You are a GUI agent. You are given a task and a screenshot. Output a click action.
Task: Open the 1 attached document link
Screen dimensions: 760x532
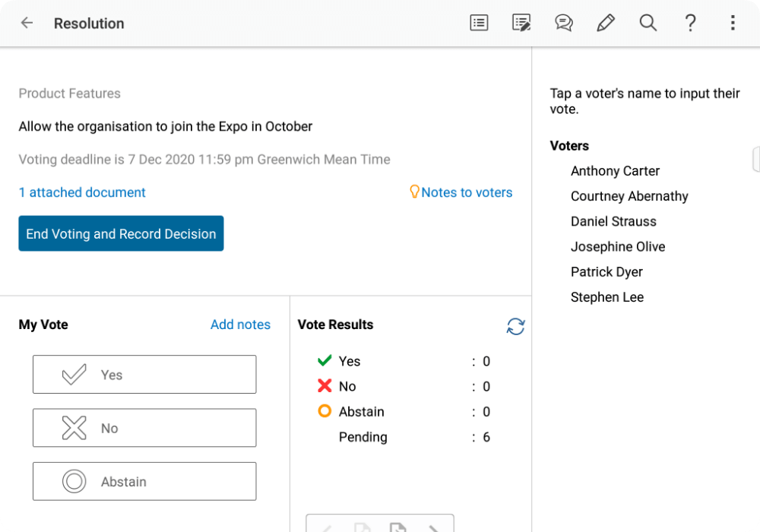82,193
